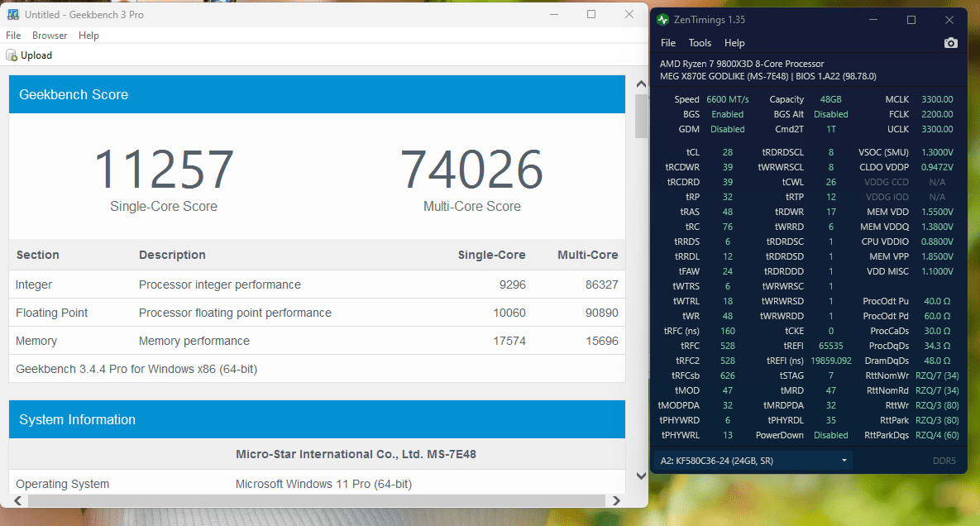
Task: Click the VSOC (SMU) value 1.3000V
Action: tap(937, 152)
